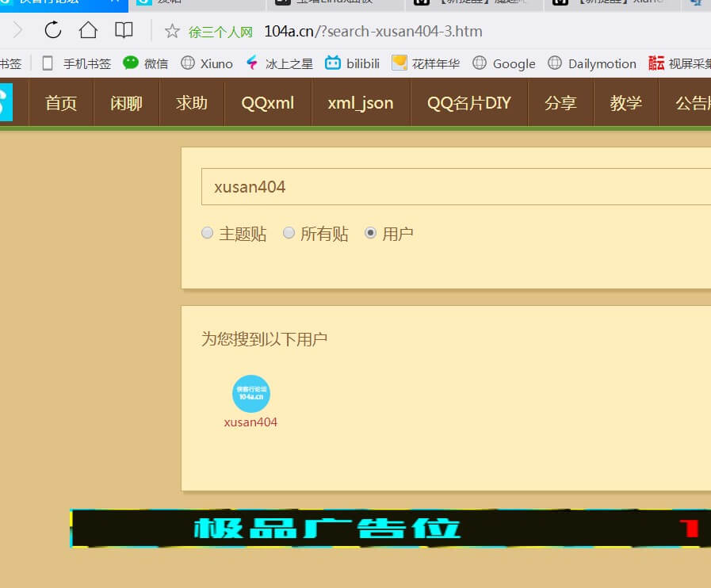Open the 冰上之星 bookmark

pos(279,63)
